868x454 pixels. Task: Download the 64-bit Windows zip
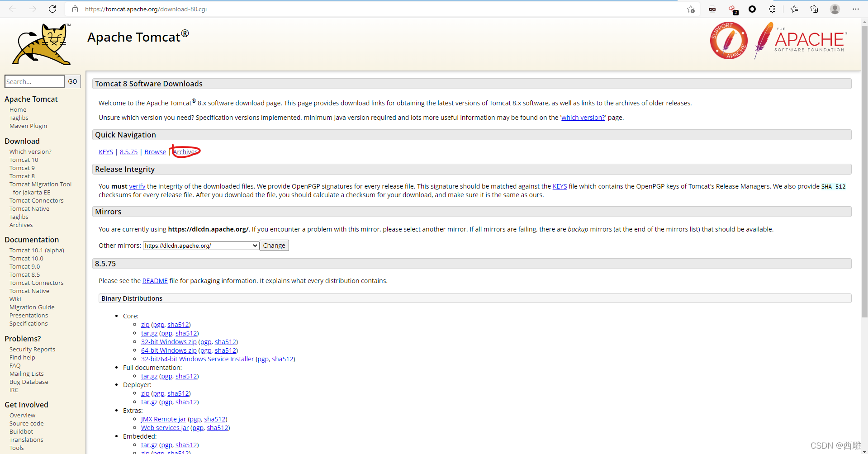pyautogui.click(x=169, y=350)
